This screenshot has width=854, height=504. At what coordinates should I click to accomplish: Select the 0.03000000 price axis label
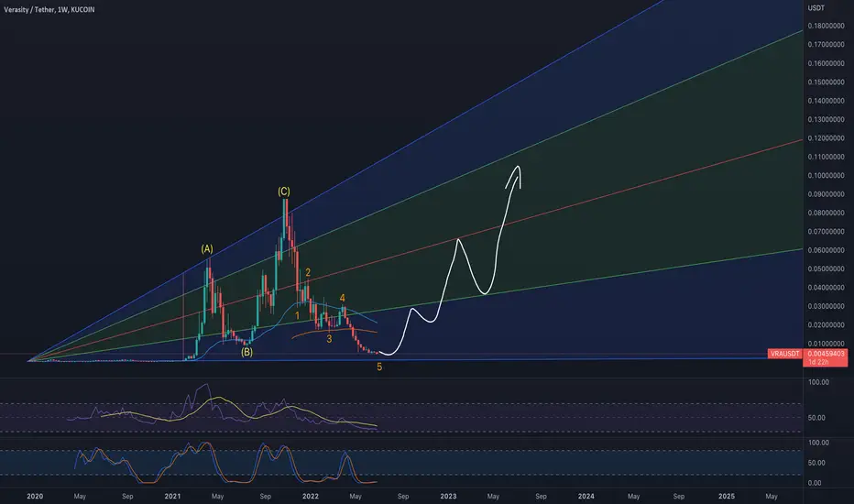(x=826, y=306)
